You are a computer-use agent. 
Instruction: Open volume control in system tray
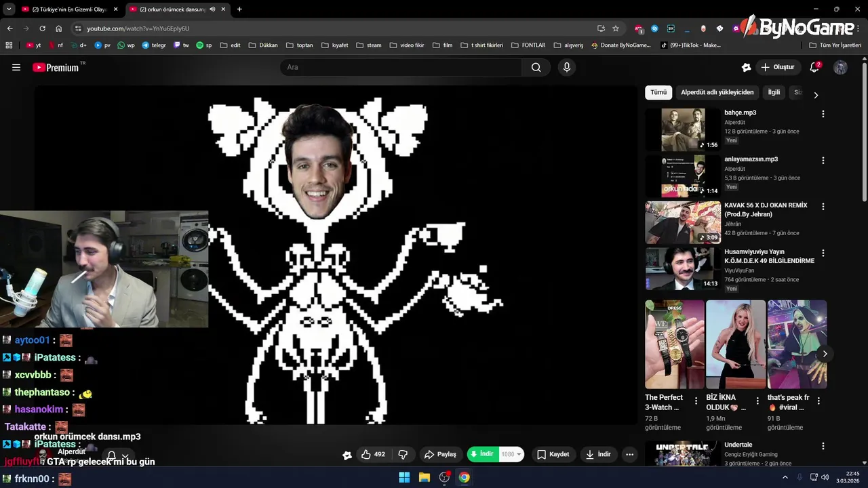(x=825, y=477)
